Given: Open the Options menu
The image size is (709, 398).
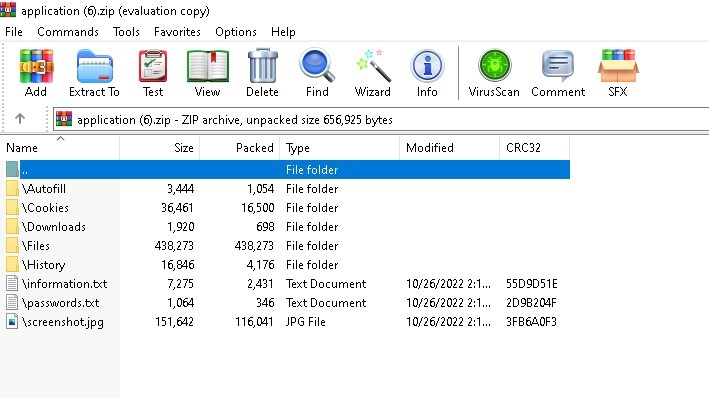Looking at the screenshot, I should click(236, 32).
